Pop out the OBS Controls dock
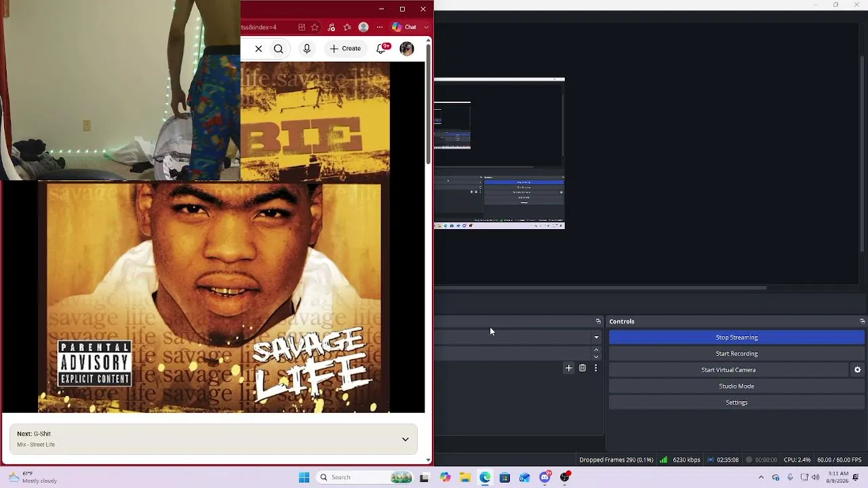Viewport: 868px width, 488px height. click(x=862, y=321)
